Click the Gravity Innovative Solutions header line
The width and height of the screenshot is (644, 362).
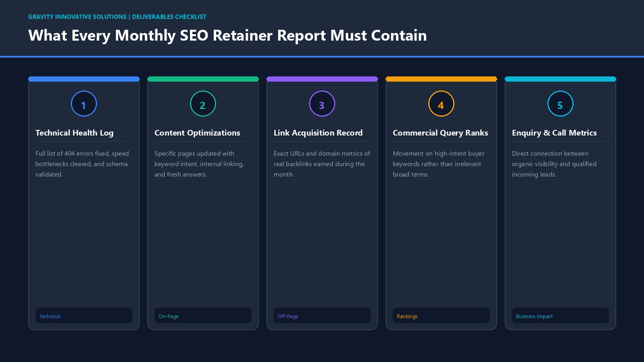[117, 17]
